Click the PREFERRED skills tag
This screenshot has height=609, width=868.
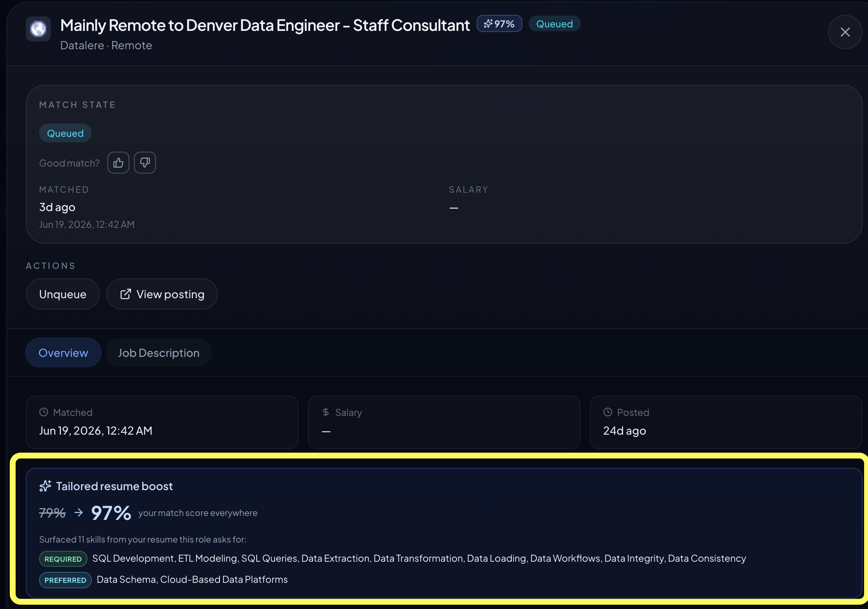(65, 580)
